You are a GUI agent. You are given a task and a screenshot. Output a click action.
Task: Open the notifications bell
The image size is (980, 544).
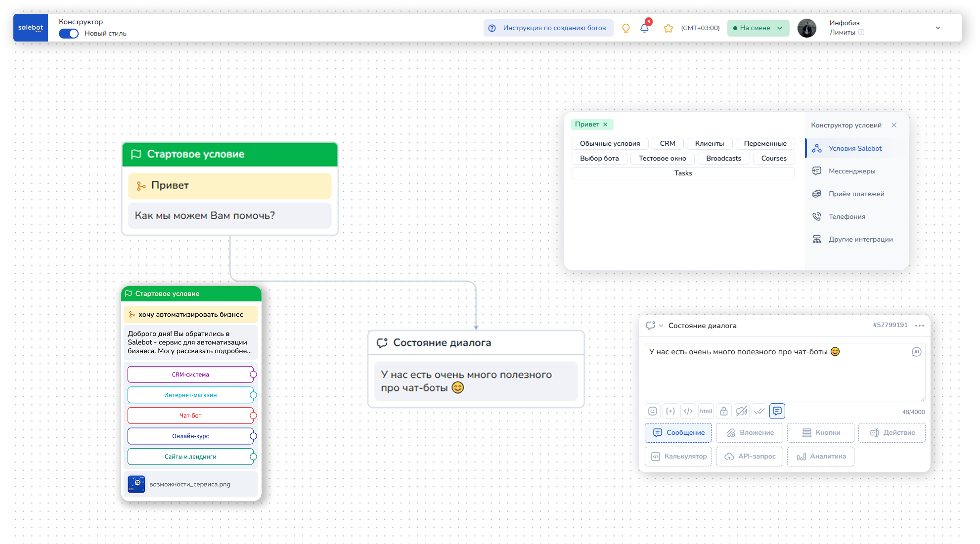tap(644, 28)
